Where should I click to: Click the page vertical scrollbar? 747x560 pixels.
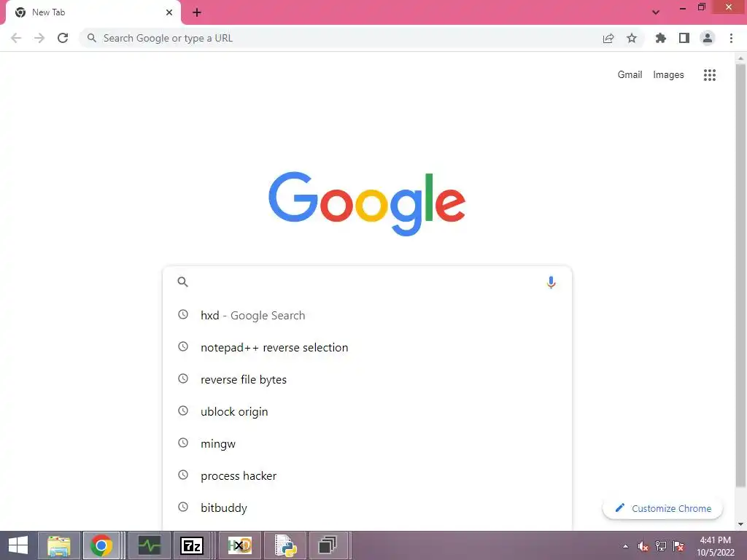pyautogui.click(x=740, y=276)
